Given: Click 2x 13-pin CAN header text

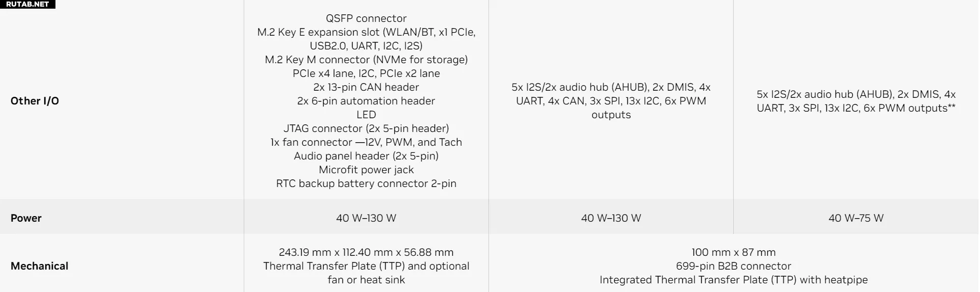Looking at the screenshot, I should click(366, 87).
